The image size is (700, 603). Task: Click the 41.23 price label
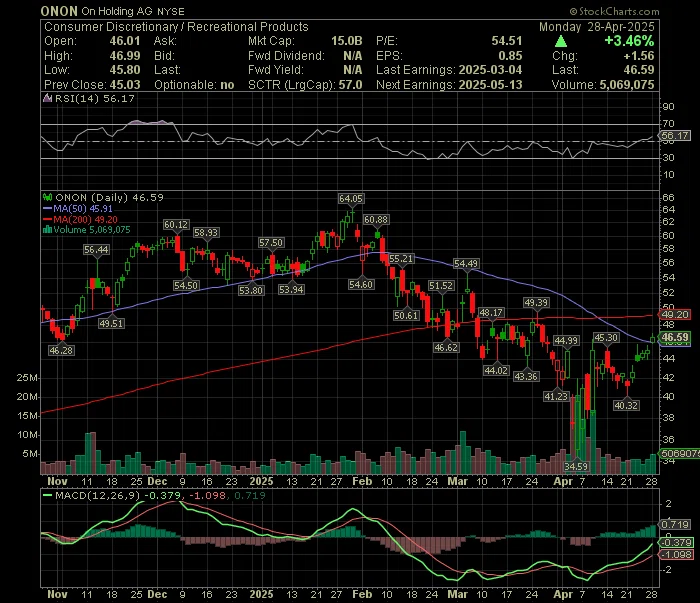click(556, 396)
